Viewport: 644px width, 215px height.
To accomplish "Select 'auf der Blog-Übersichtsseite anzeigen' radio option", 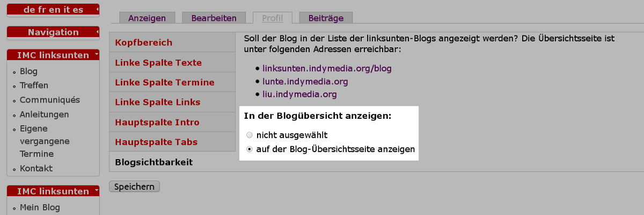I will pyautogui.click(x=249, y=149).
